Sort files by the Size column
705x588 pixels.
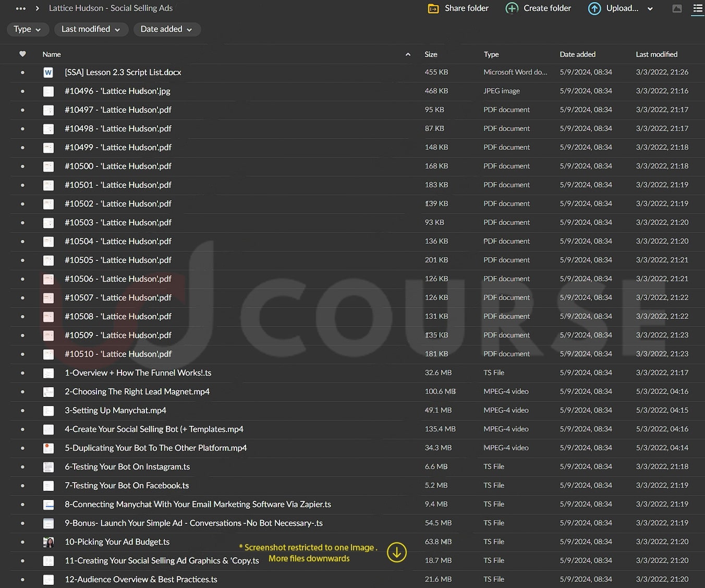point(431,54)
